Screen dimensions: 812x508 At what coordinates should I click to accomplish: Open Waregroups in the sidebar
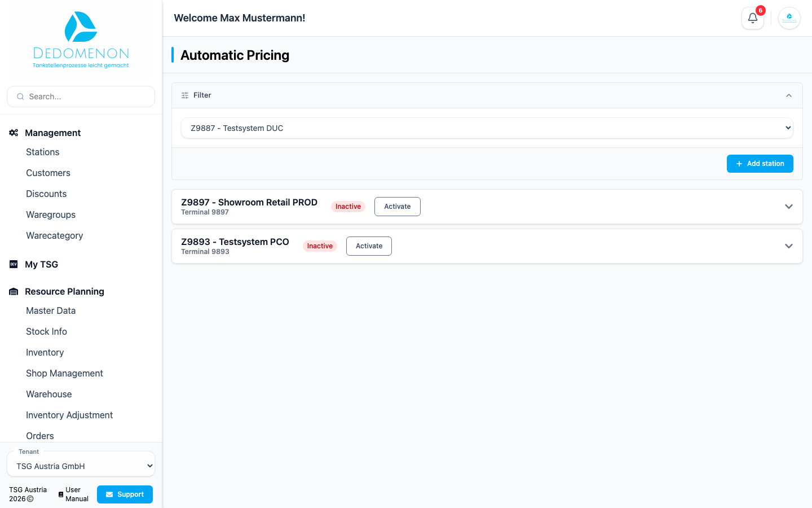tap(51, 214)
